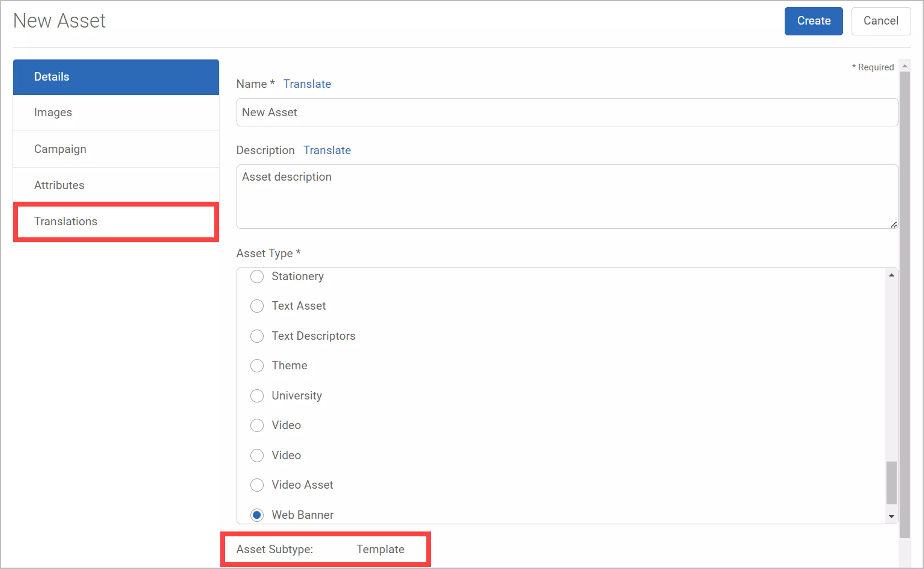Select the Text Asset radio button
Viewport: 924px width, 569px height.
click(257, 306)
